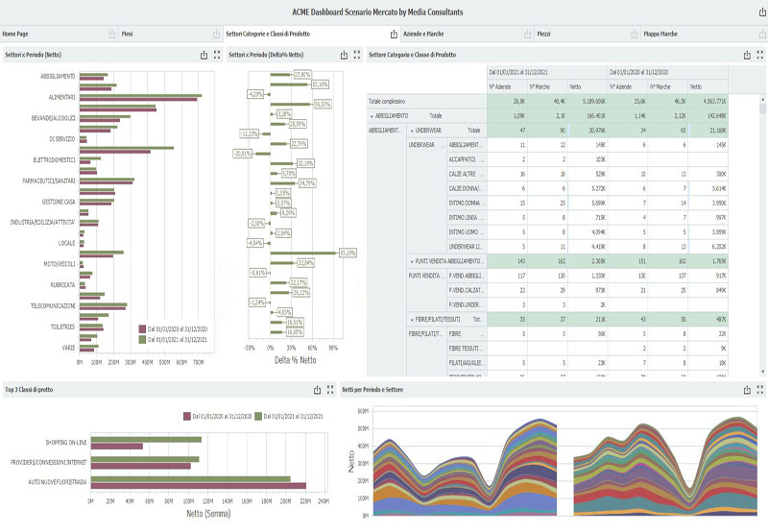Export the Settori x Periodo (Netto) chart
Viewport: 768px width, 532px height.
click(204, 56)
